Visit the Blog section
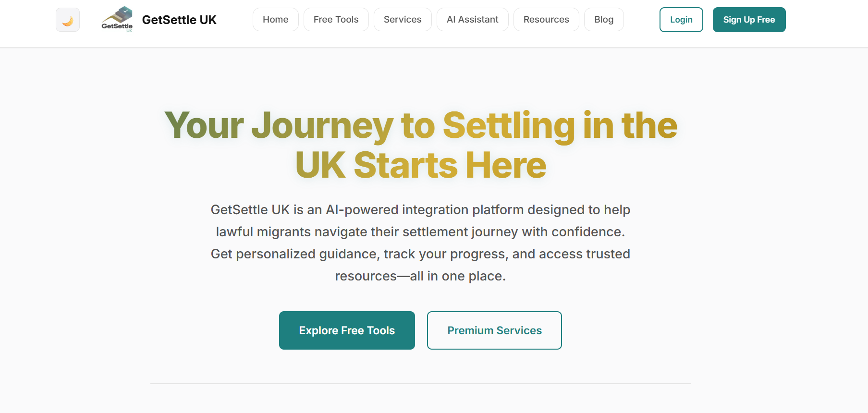This screenshot has height=413, width=868. pyautogui.click(x=604, y=19)
